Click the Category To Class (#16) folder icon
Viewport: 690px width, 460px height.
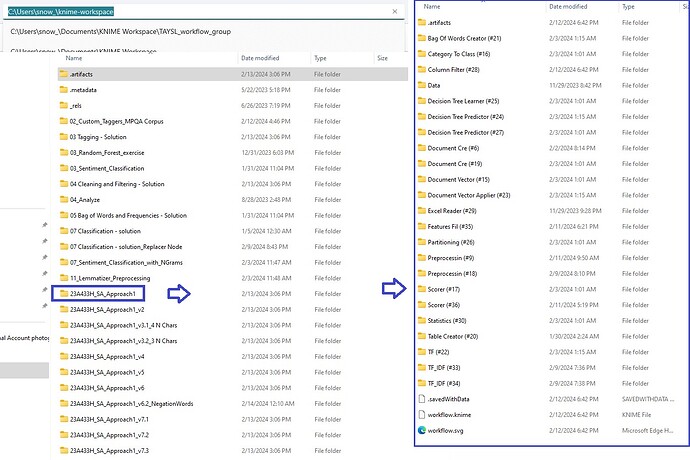coord(422,54)
